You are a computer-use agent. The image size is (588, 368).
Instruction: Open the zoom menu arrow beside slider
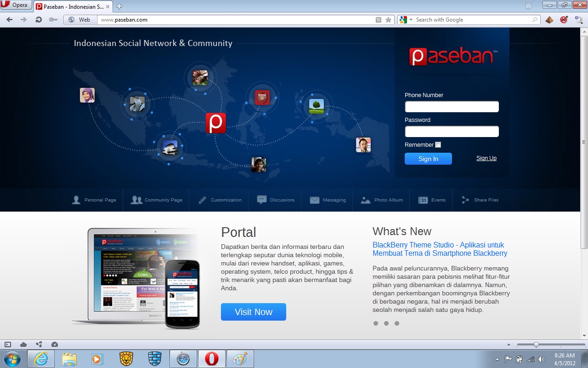click(x=509, y=345)
